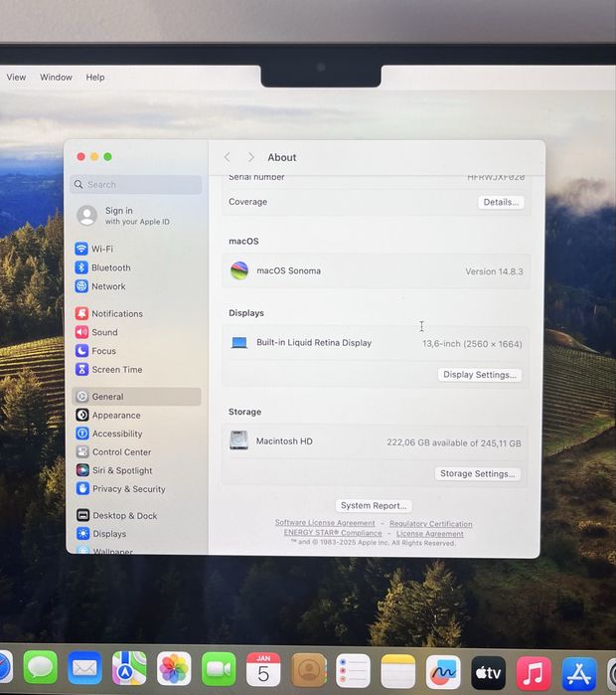The width and height of the screenshot is (616, 695).
Task: Open Photos from the Dock
Action: point(174,669)
